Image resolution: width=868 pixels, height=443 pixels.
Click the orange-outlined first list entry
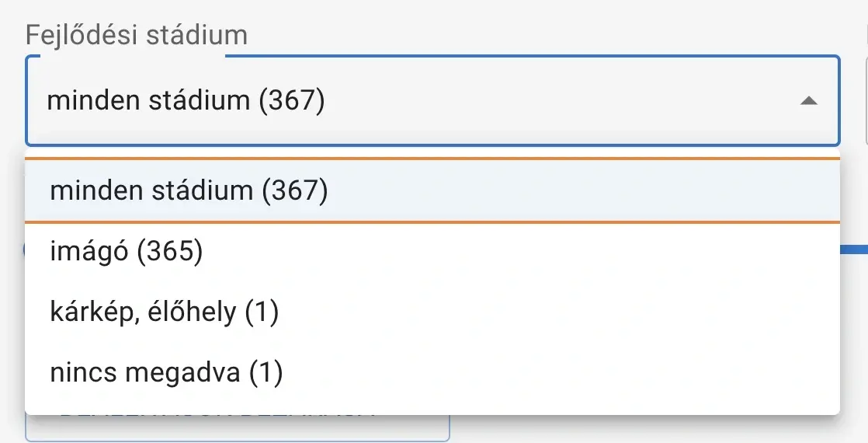click(432, 191)
